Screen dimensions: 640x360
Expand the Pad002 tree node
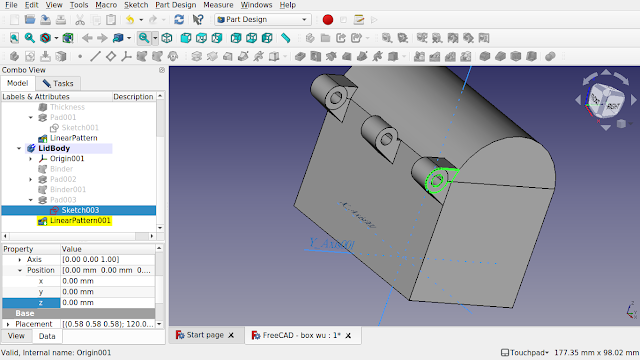(31, 179)
